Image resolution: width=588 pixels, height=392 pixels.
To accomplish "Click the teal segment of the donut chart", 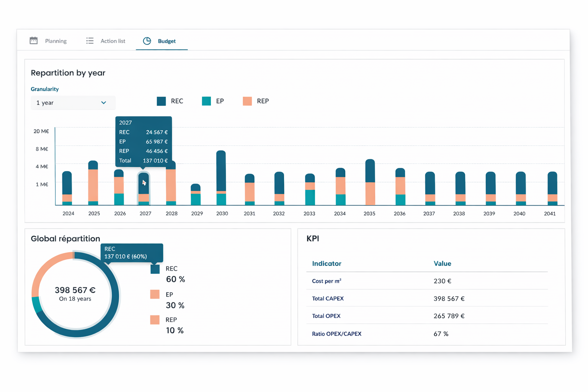I will click(x=37, y=305).
